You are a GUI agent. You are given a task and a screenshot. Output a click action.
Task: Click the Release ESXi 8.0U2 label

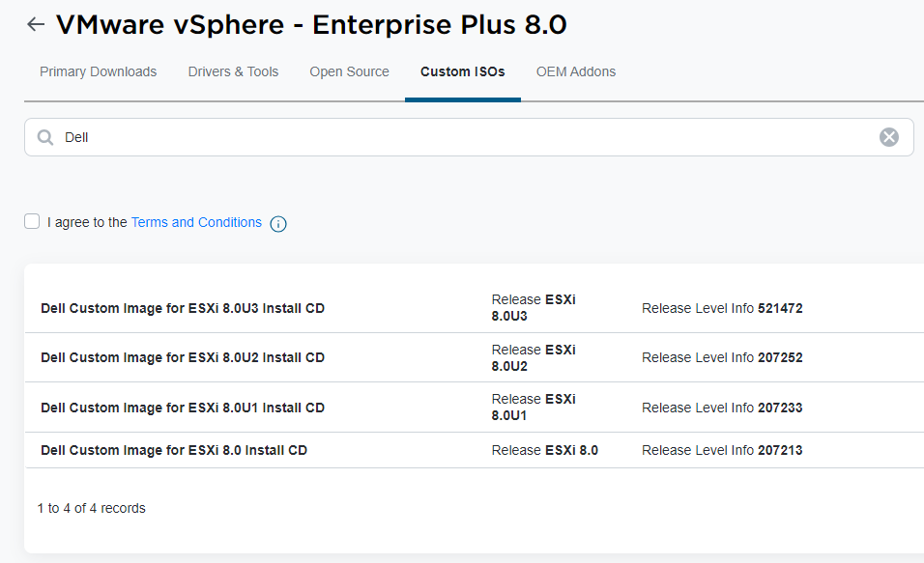(x=533, y=357)
